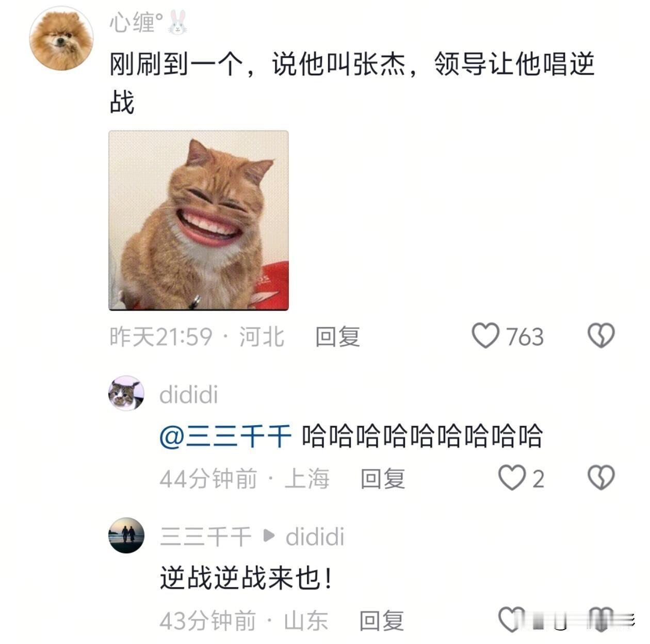The image size is (650, 644).
Task: Open 三三千千 username in reply header
Action: pos(205,537)
